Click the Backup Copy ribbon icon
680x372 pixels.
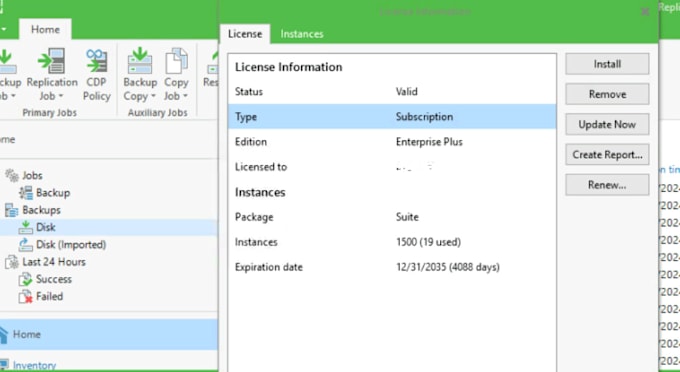(x=140, y=61)
